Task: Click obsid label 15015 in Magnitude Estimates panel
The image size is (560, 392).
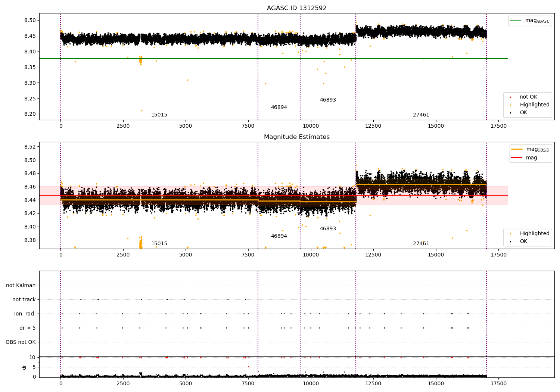Action: click(x=159, y=244)
